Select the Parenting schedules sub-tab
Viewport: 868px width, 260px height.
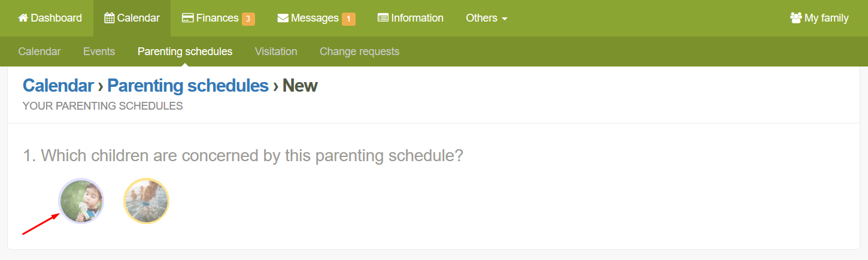point(185,52)
